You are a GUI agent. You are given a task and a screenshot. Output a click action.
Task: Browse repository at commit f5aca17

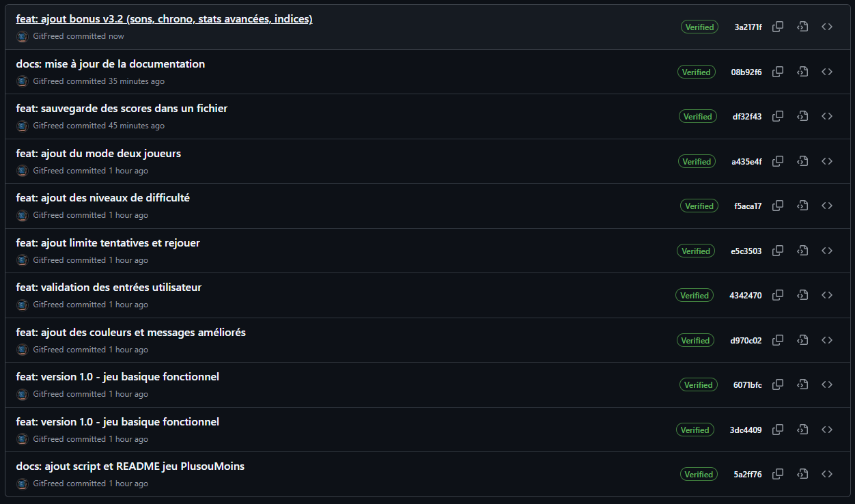[x=827, y=206]
